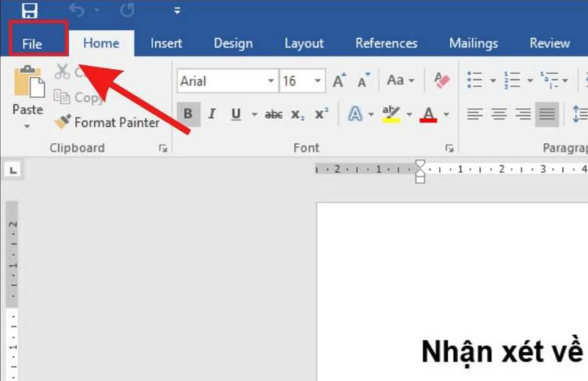Open the File tab

point(32,44)
